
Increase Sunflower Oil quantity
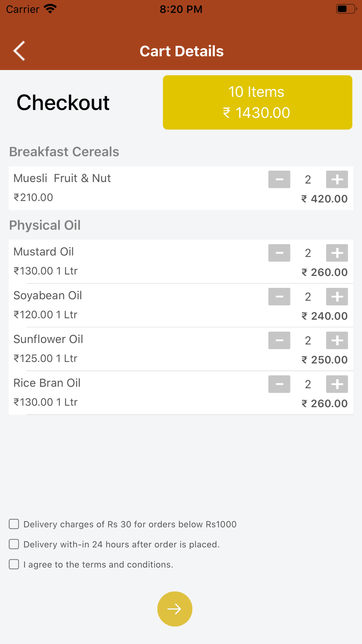tap(337, 340)
